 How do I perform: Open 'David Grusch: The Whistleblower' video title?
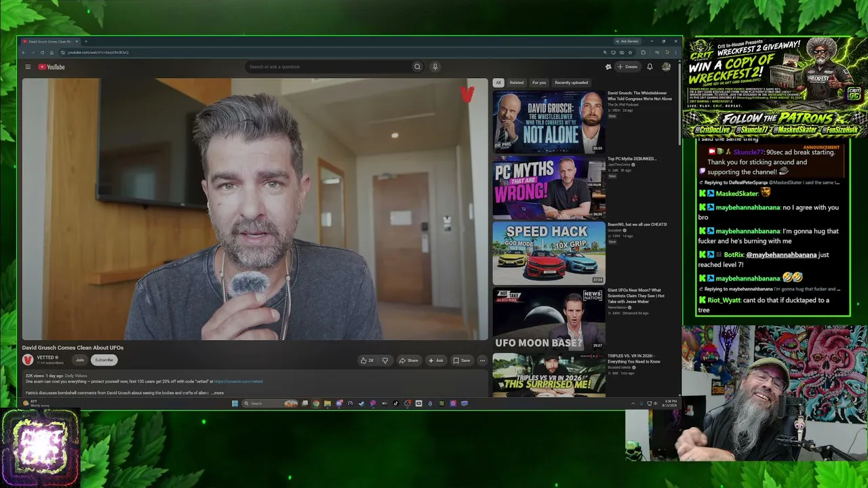(639, 96)
